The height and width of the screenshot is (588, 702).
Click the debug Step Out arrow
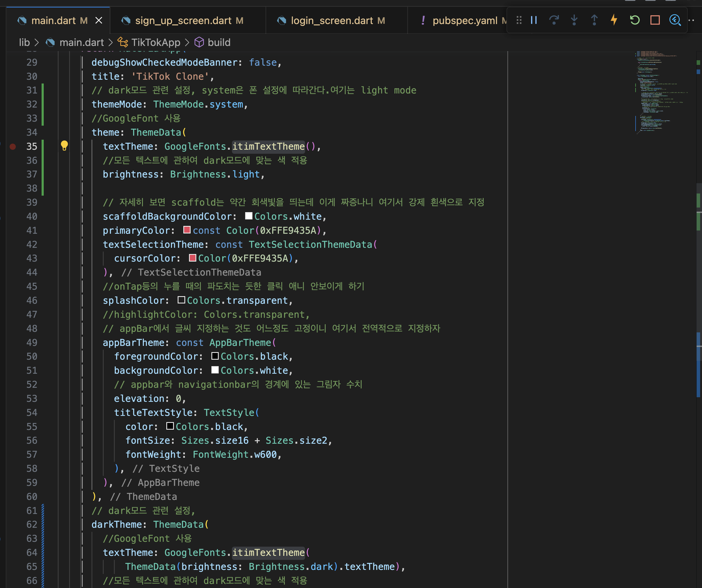pyautogui.click(x=594, y=21)
